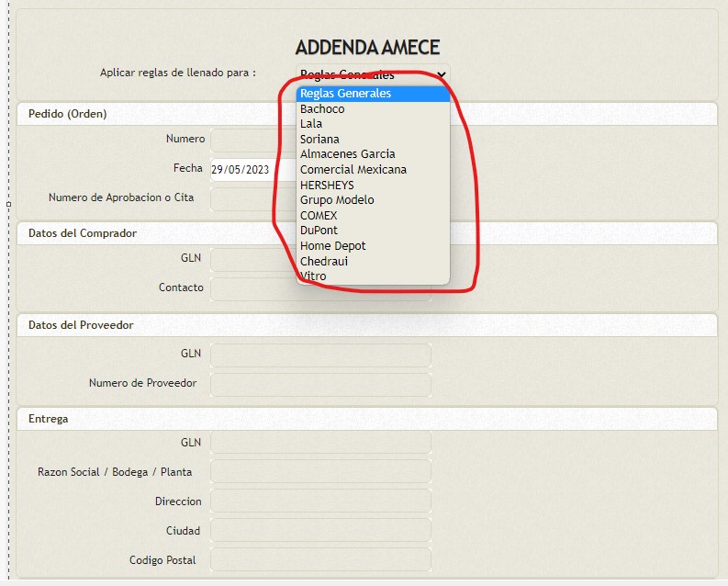Click the Numero de Proveedor label
728x586 pixels.
click(142, 383)
